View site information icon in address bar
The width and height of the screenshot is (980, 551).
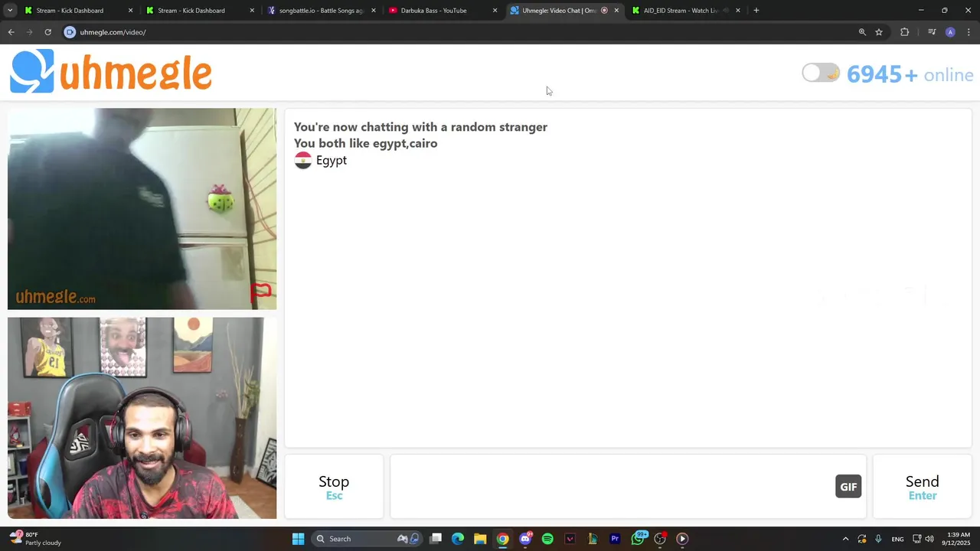70,32
